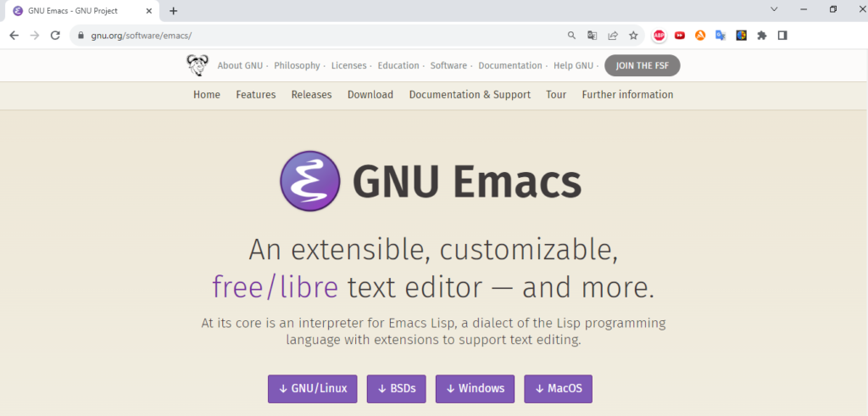Click the BSDs download button
Viewport: 868px width, 416px height.
click(397, 389)
